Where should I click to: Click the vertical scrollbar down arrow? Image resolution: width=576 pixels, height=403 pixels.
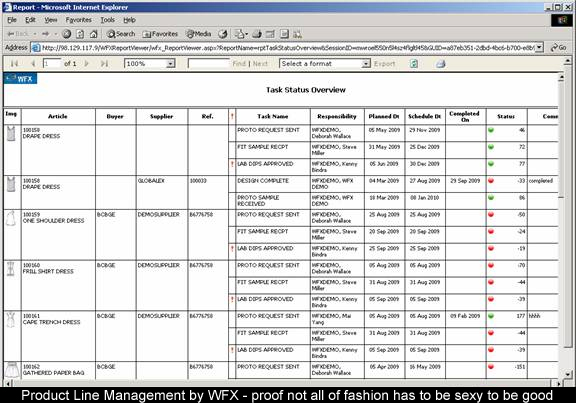click(x=568, y=374)
